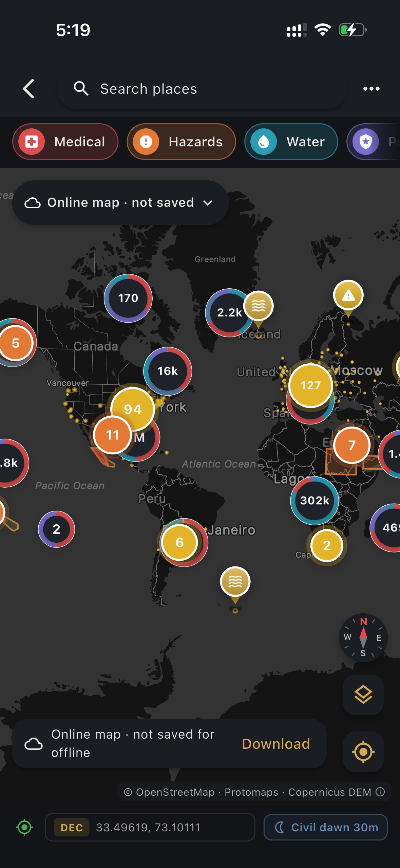Tap the Atlantic Ocean label

[x=219, y=464]
